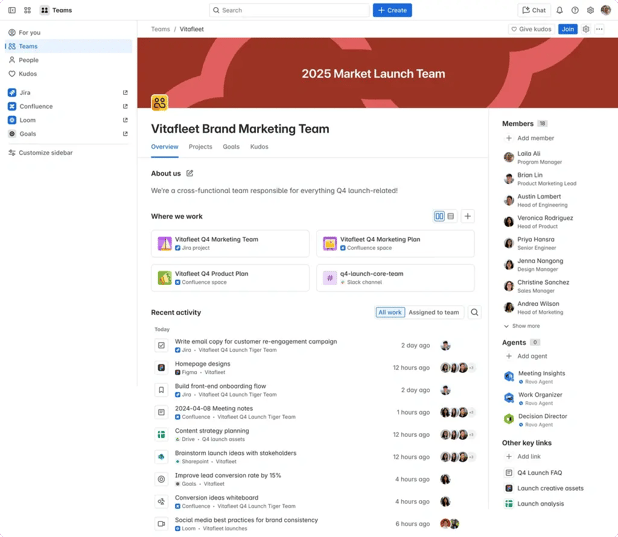Expand Show more members
The width and height of the screenshot is (618, 537).
[522, 326]
